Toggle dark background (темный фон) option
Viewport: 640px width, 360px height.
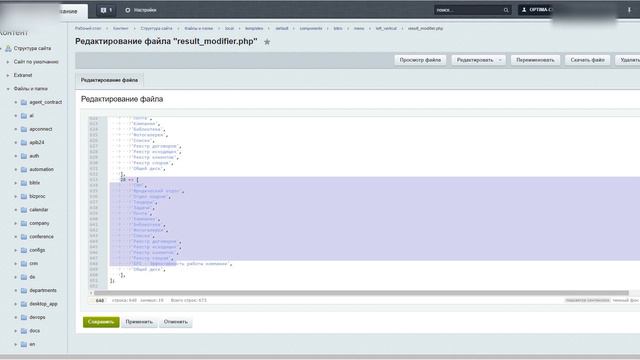(x=626, y=300)
